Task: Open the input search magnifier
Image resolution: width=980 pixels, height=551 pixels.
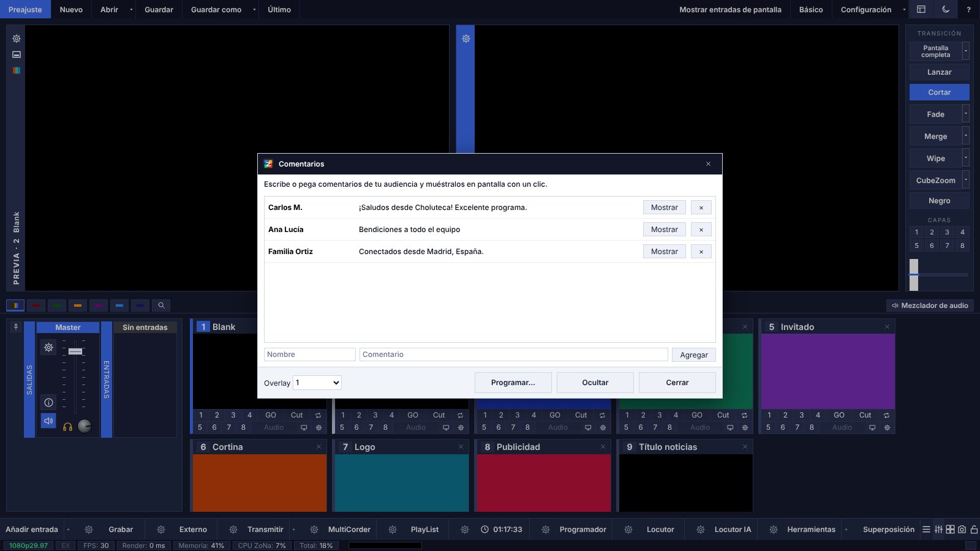Action: pyautogui.click(x=161, y=305)
